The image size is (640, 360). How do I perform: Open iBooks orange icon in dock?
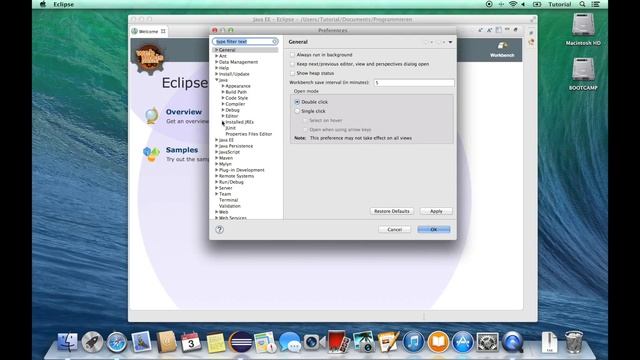438,342
